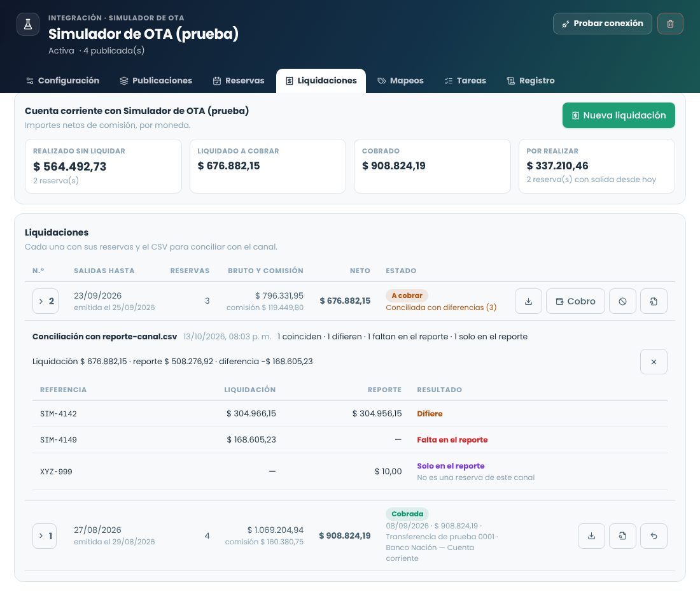Select the Liquidaciones tab
Image resolution: width=700 pixels, height=601 pixels.
(321, 81)
